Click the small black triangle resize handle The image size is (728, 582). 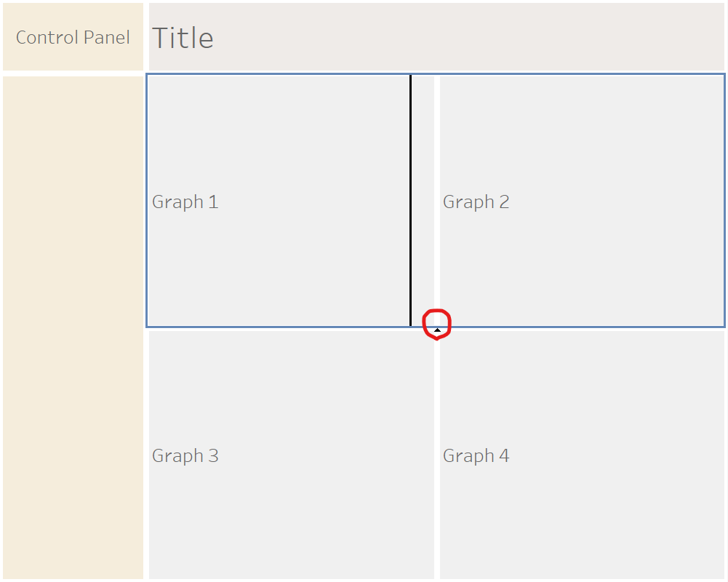click(x=437, y=330)
